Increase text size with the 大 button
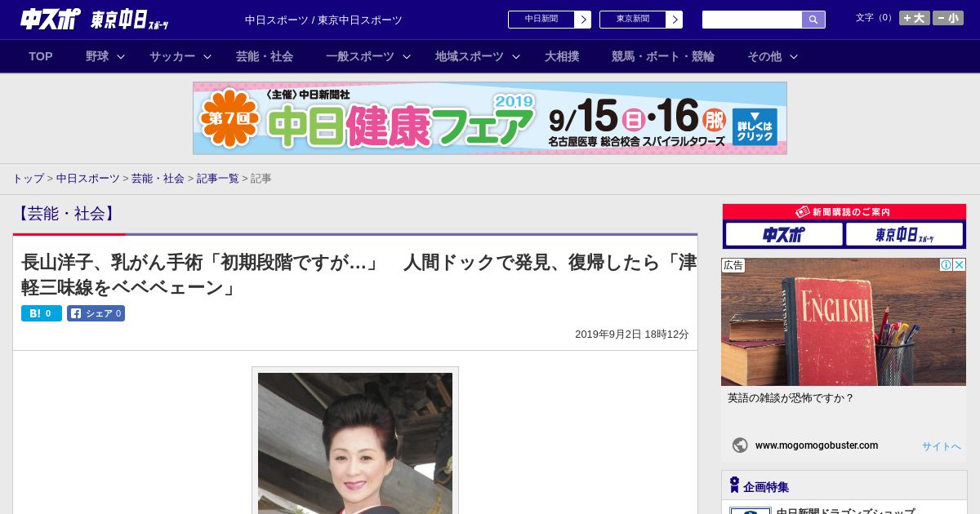The width and height of the screenshot is (980, 514). coord(915,18)
